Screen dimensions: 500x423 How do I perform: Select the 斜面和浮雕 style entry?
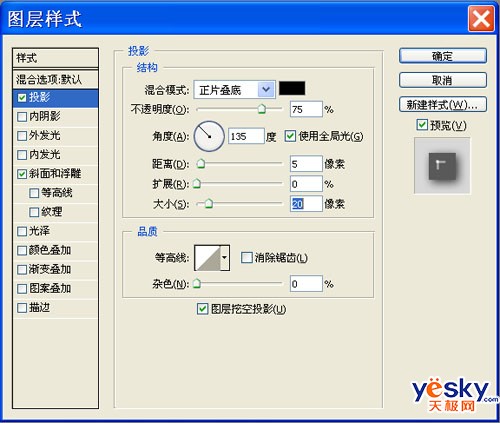click(55, 174)
